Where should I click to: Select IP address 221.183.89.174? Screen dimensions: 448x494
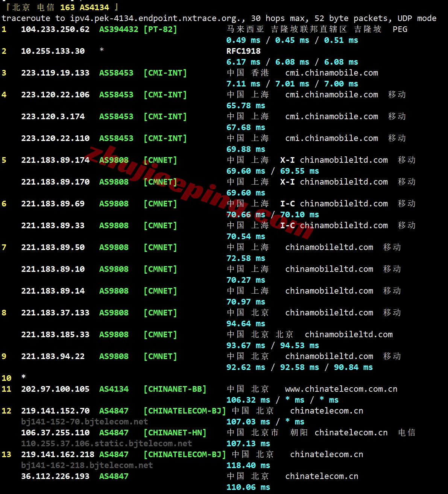(55, 160)
